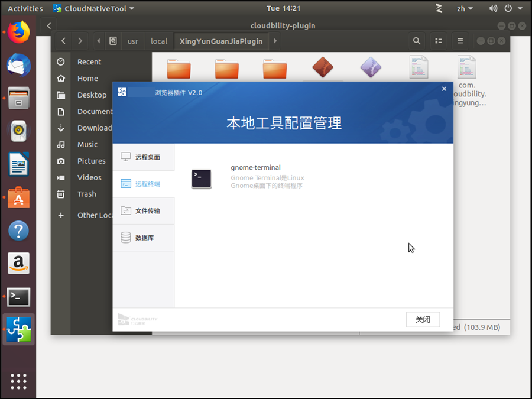This screenshot has height=399, width=532.
Task: Open the zh input language dropdown
Action: click(465, 8)
